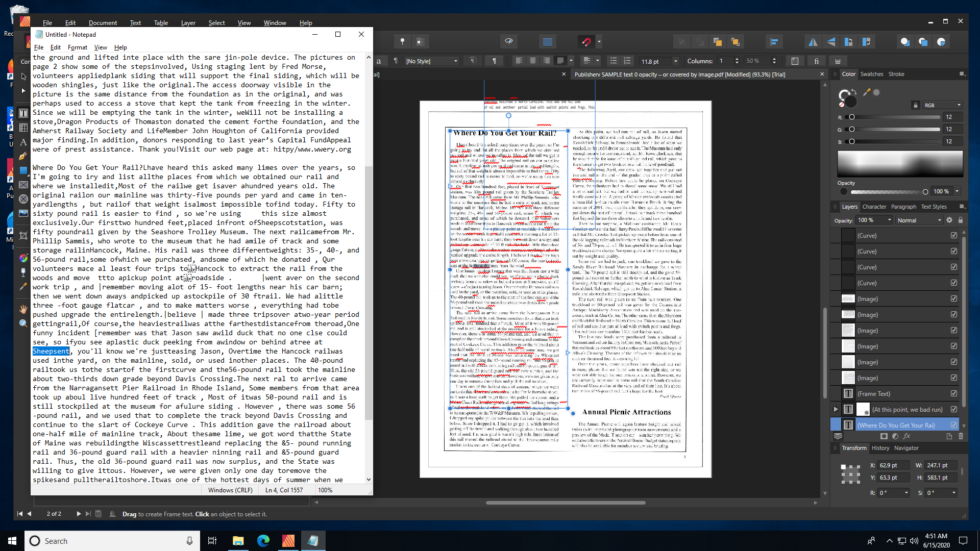980x551 pixels.
Task: Open the layer Opacity 100 % dropdown
Action: 890,220
